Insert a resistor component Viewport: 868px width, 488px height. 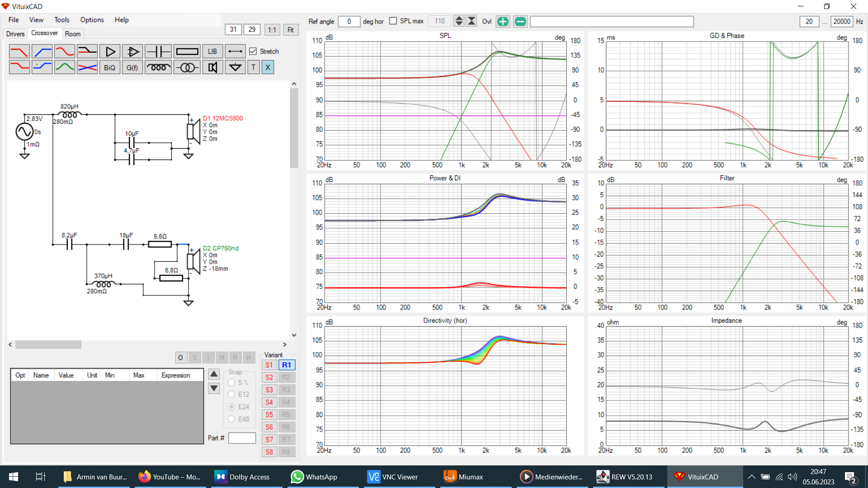point(187,52)
